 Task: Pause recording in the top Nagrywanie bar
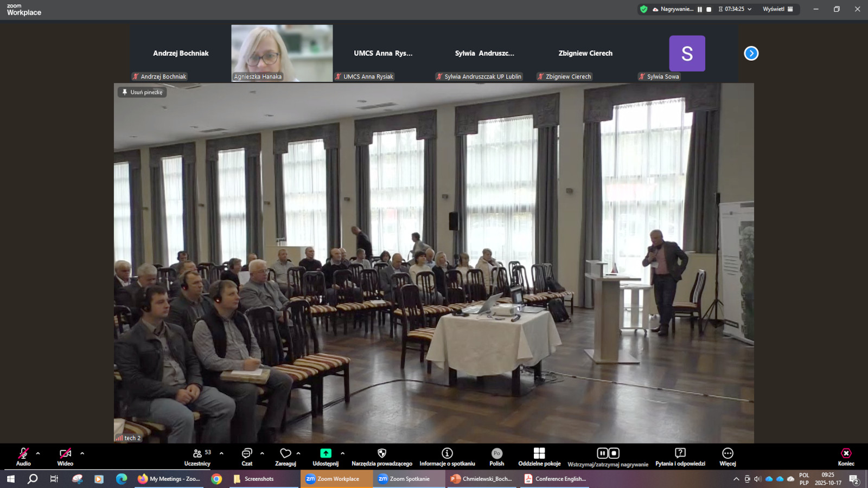click(x=700, y=9)
